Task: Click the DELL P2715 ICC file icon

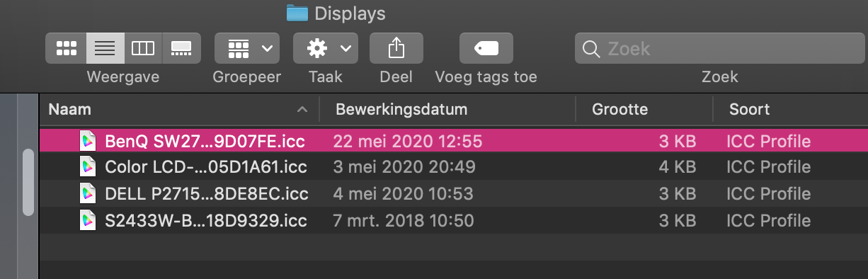Action: [88, 193]
